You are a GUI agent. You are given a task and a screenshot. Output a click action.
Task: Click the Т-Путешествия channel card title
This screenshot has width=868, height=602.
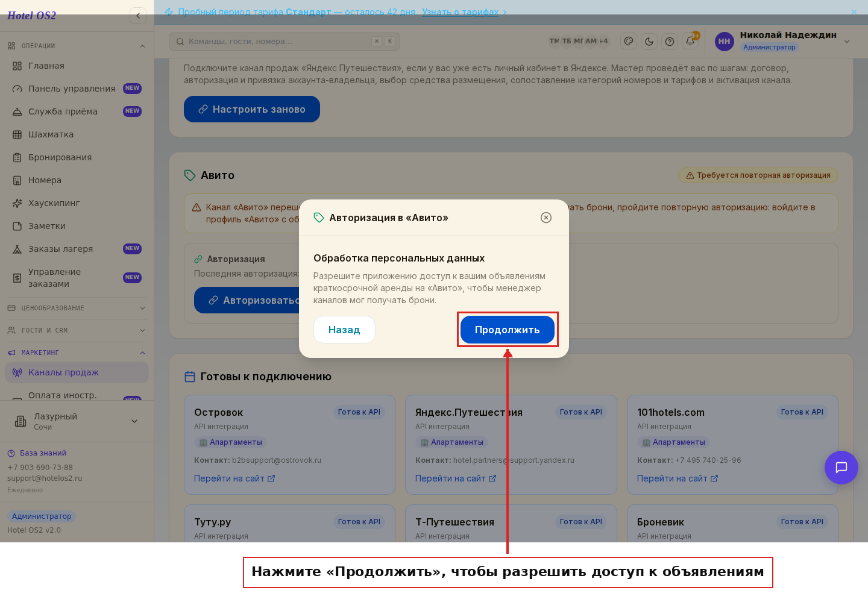[x=454, y=522]
